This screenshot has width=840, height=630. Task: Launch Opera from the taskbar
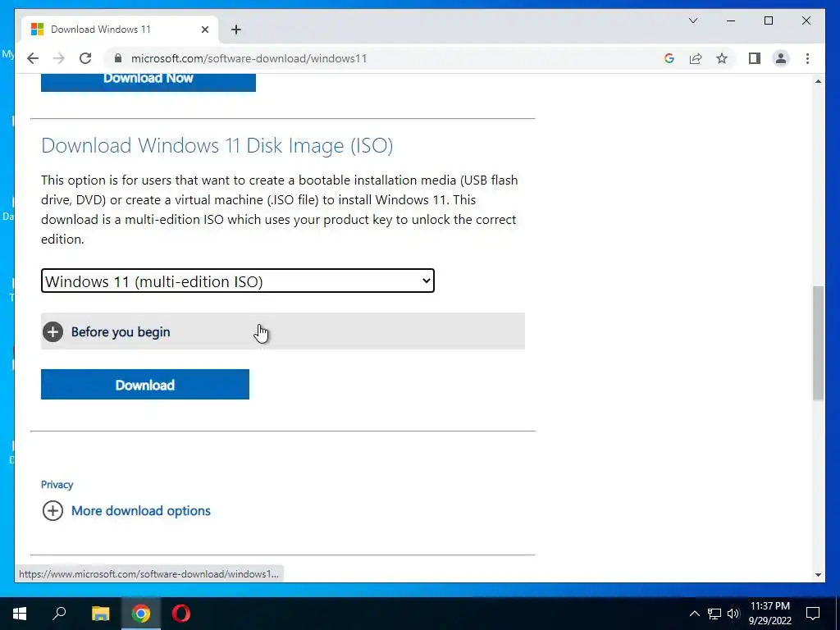click(181, 614)
